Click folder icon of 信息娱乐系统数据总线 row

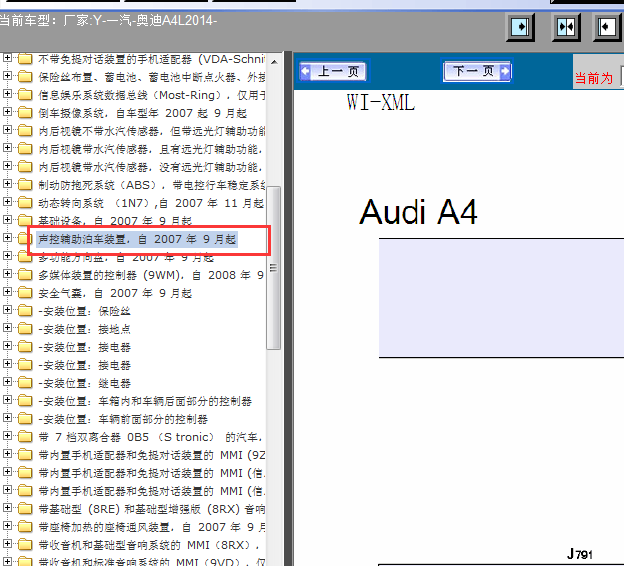(x=25, y=95)
